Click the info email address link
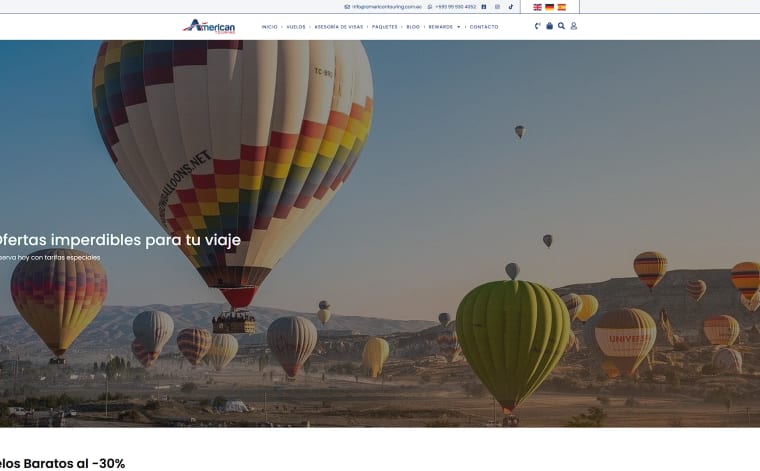Image resolution: width=760 pixels, height=471 pixels. (387, 7)
